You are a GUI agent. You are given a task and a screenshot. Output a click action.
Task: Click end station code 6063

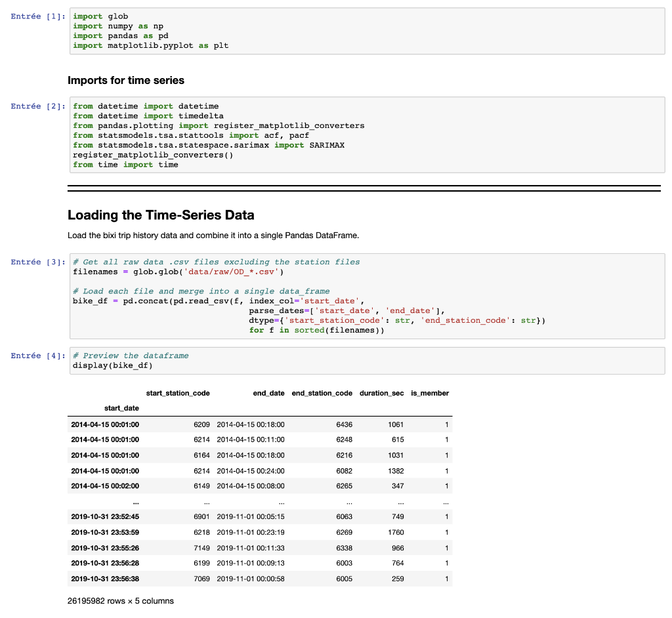coord(344,517)
